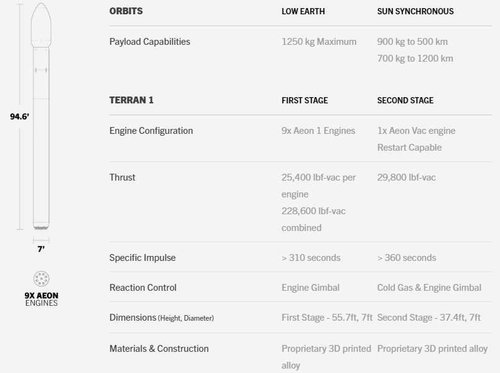The width and height of the screenshot is (500, 373).
Task: Click the 7' diameter label
Action: click(41, 249)
